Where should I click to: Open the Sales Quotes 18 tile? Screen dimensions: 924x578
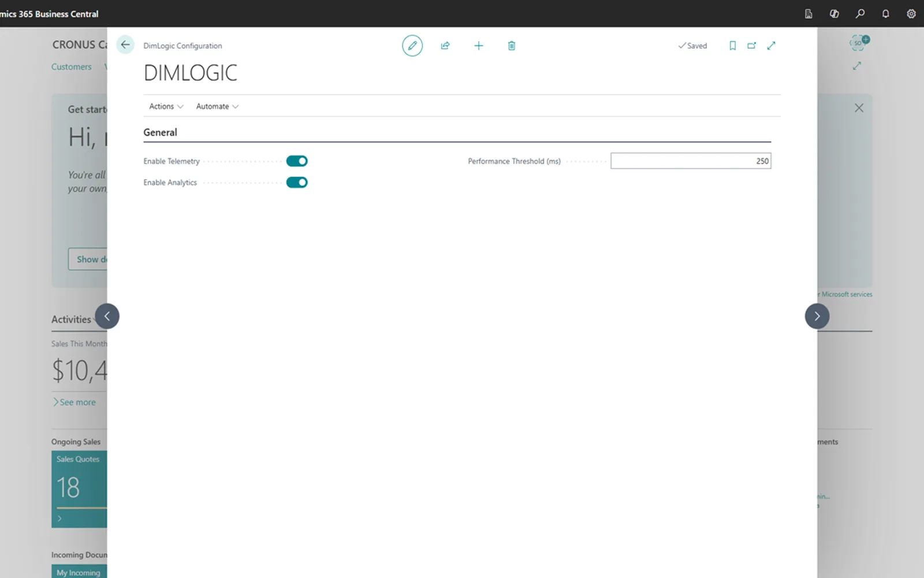tap(79, 489)
